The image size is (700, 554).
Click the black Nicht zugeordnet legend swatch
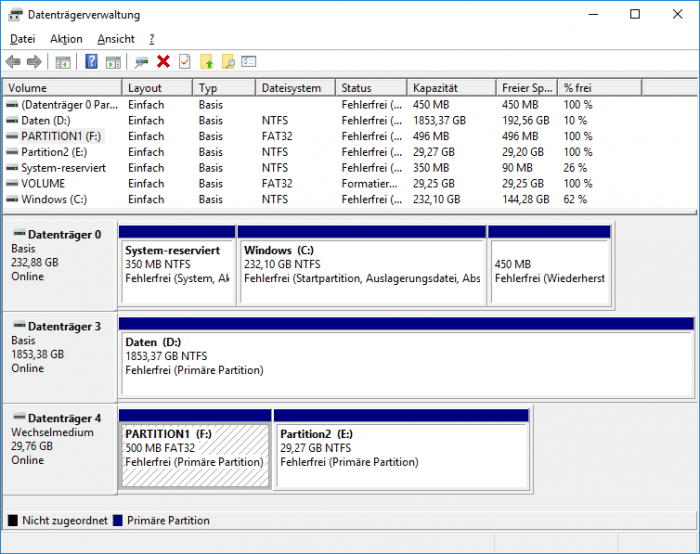pyautogui.click(x=13, y=520)
